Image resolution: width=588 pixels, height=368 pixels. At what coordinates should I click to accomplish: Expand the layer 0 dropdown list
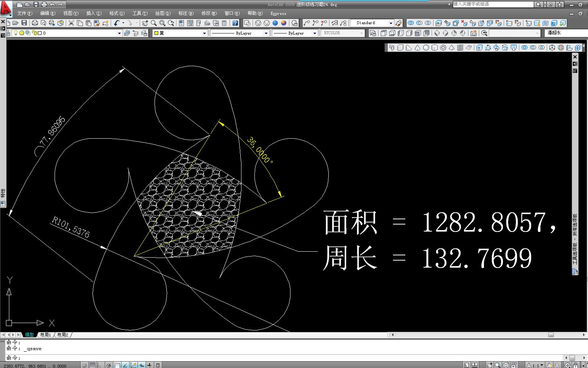(119, 33)
